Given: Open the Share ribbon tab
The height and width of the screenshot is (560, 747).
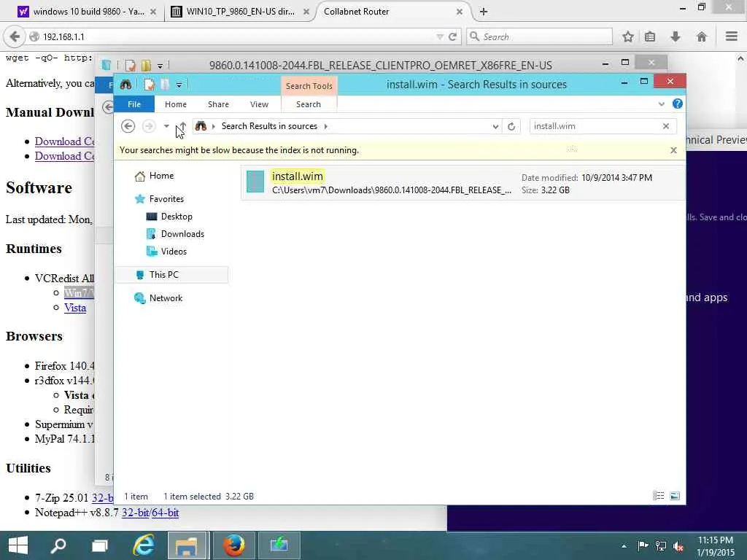Looking at the screenshot, I should pos(218,104).
